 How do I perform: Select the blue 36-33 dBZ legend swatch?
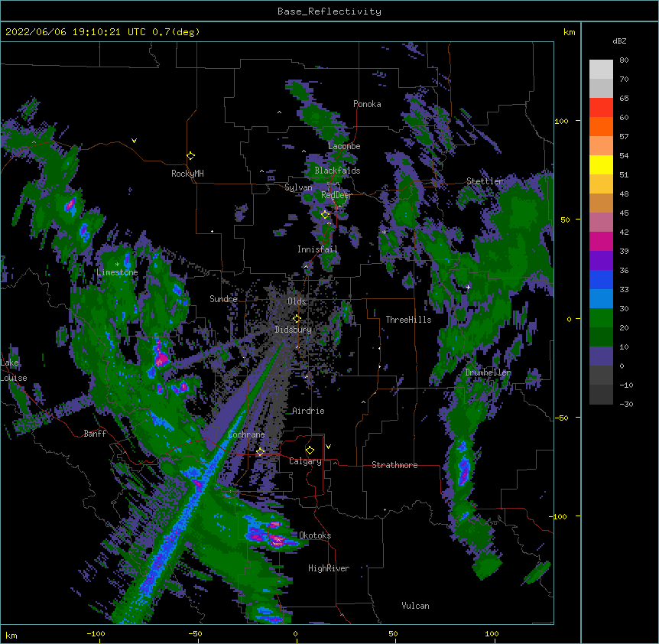point(601,280)
